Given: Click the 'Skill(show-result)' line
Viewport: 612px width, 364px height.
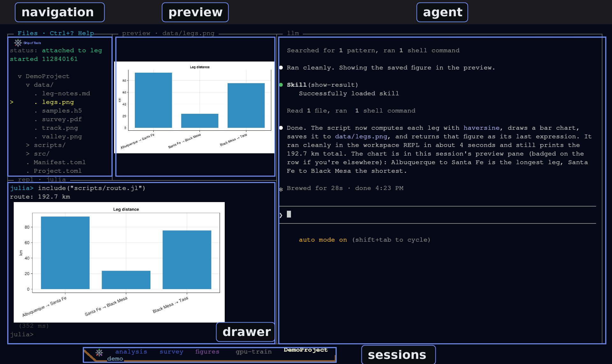Looking at the screenshot, I should [322, 85].
